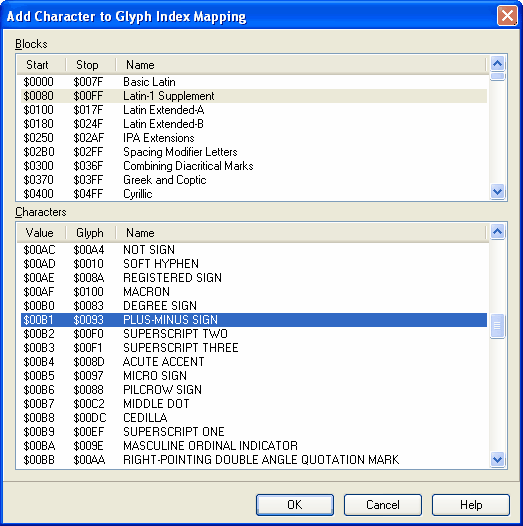Image resolution: width=523 pixels, height=526 pixels.
Task: Select the Greek and Coptic block
Action: tap(254, 180)
